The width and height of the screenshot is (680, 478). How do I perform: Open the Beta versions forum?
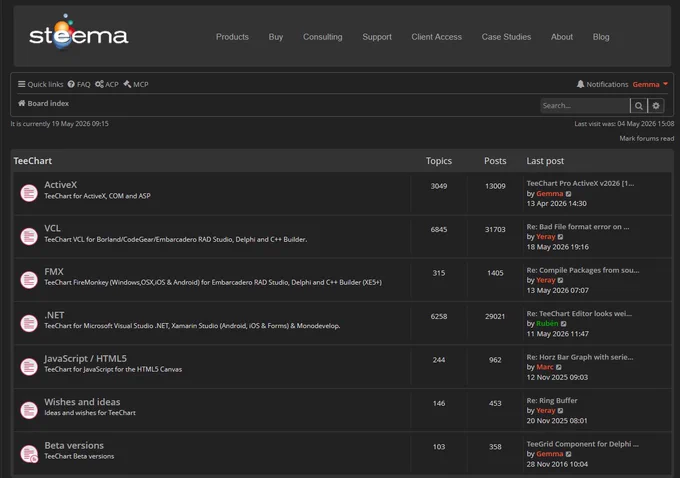[74, 445]
